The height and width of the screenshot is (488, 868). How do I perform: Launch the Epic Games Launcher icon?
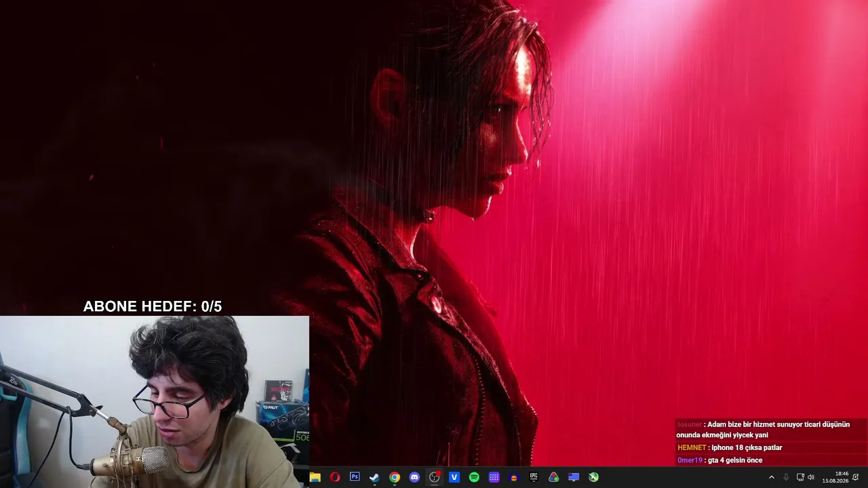click(x=534, y=477)
